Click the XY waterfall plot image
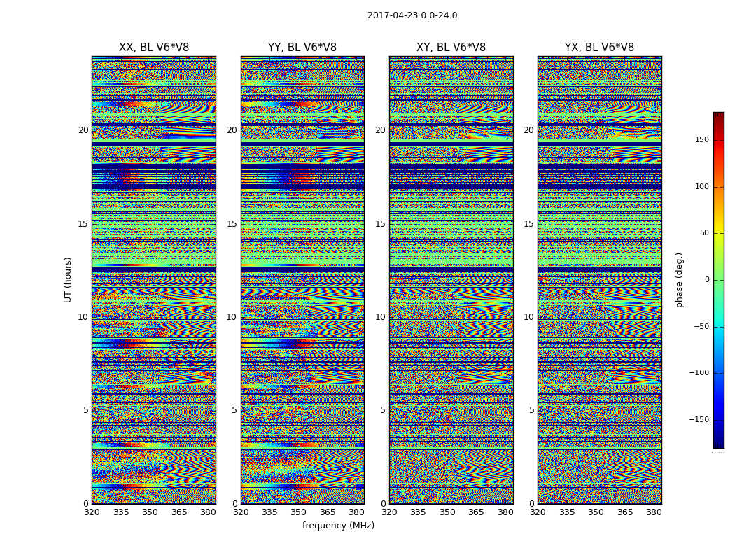The height and width of the screenshot is (560, 735). coord(451,280)
